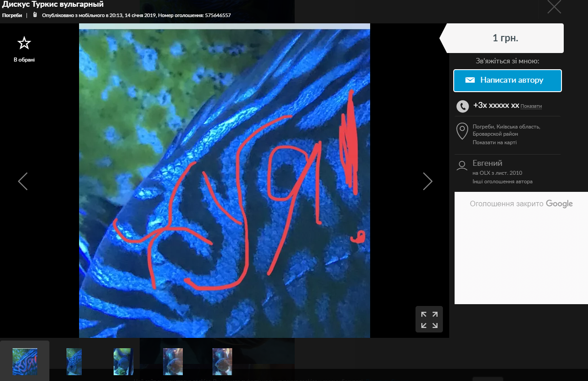Open Показати на карті link
This screenshot has width=588, height=381.
coord(494,142)
